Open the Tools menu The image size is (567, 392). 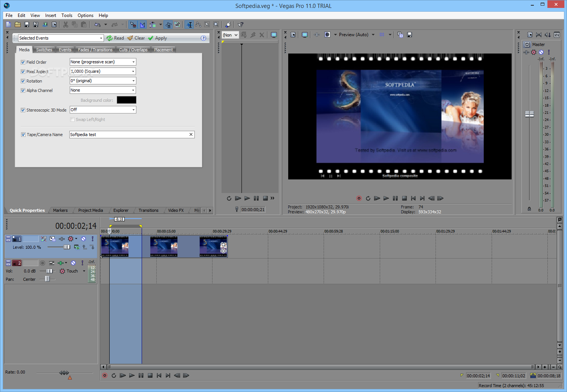click(x=67, y=15)
